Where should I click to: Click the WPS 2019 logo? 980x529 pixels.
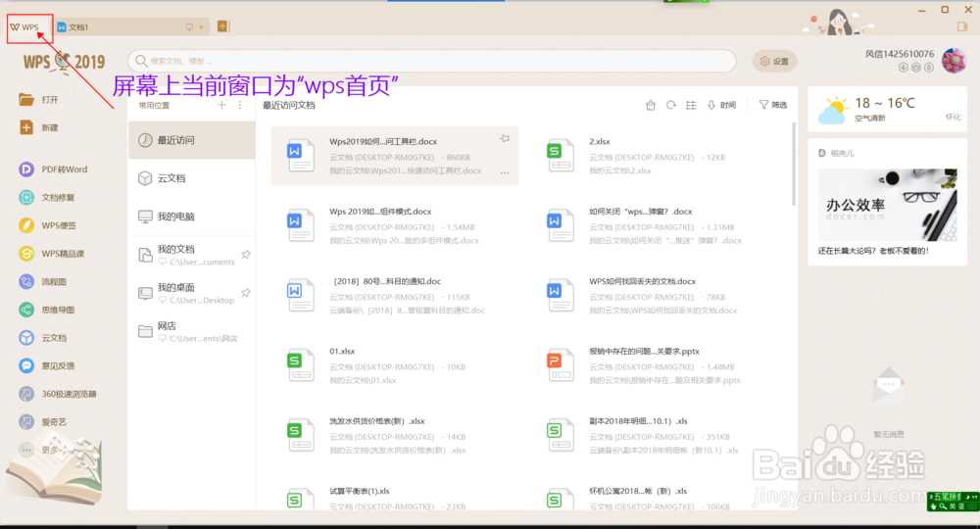[x=64, y=63]
